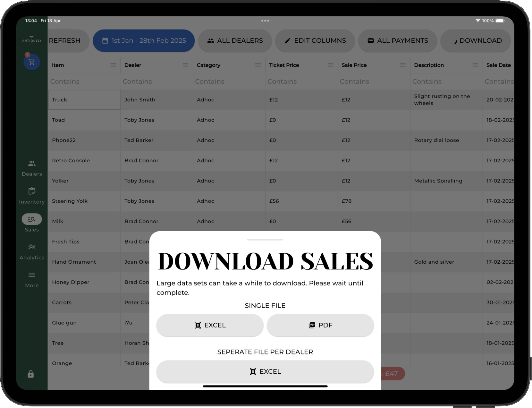Image resolution: width=532 pixels, height=408 pixels.
Task: Go to Inventory in the sidebar
Action: pyautogui.click(x=32, y=196)
